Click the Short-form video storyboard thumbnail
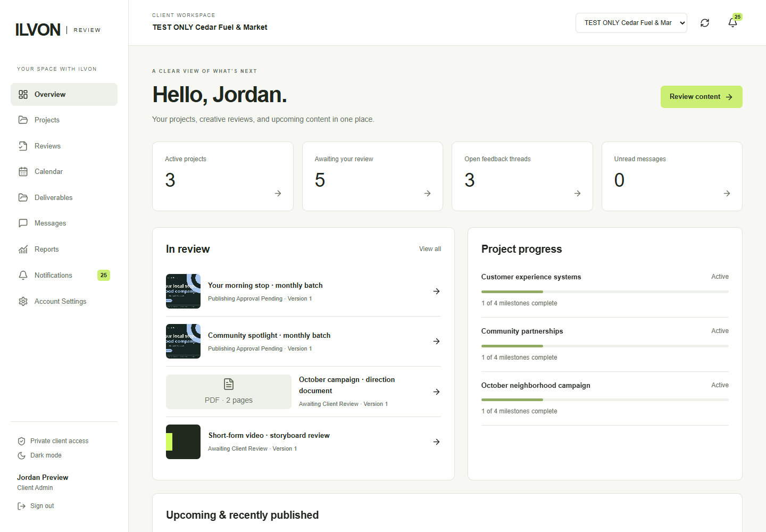This screenshot has width=766, height=532. pyautogui.click(x=183, y=442)
